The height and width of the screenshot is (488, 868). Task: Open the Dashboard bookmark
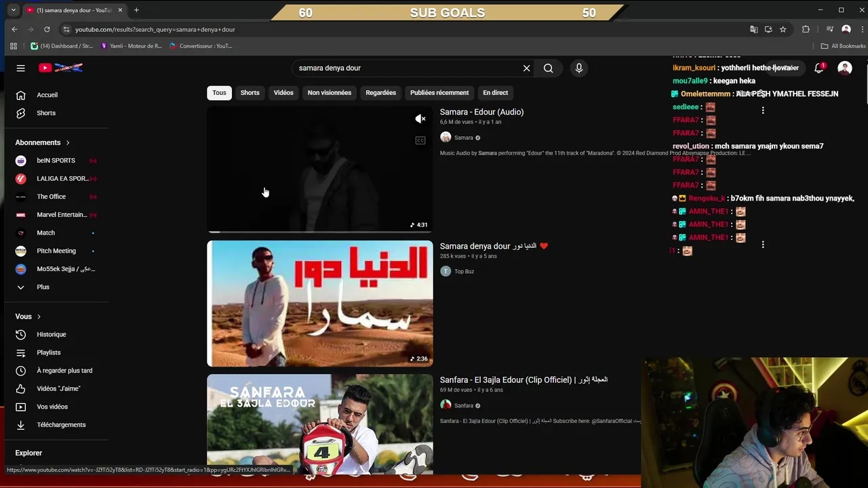click(62, 46)
